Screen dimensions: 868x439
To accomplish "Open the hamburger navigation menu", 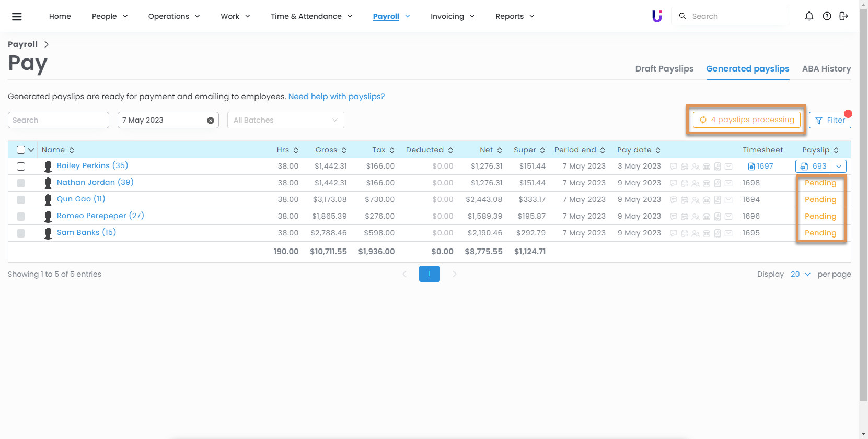I will (17, 17).
